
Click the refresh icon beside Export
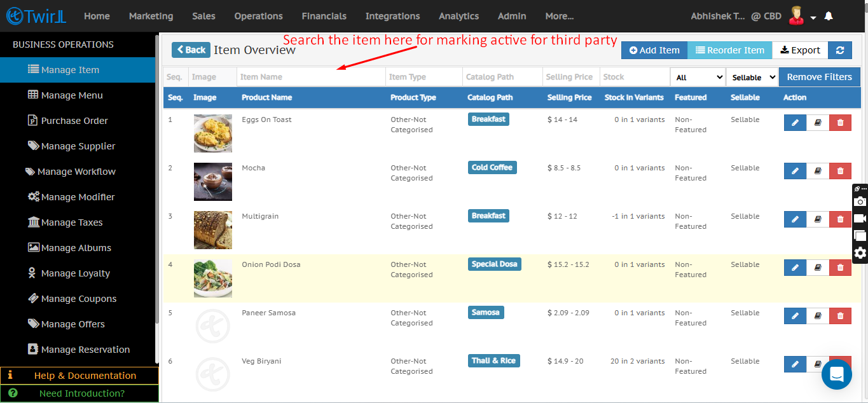coord(840,50)
